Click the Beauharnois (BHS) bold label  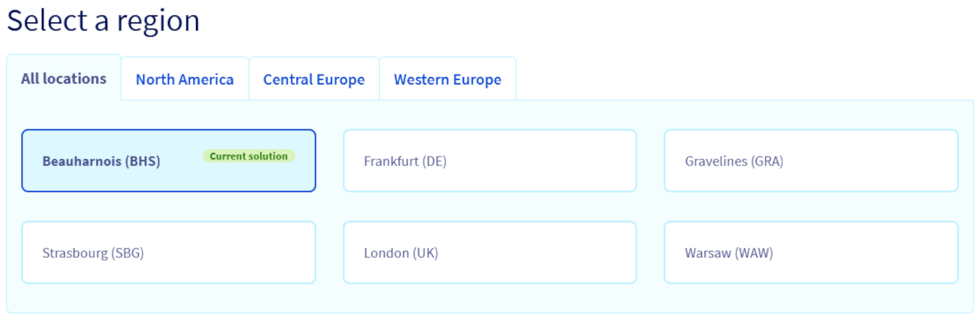pos(101,161)
